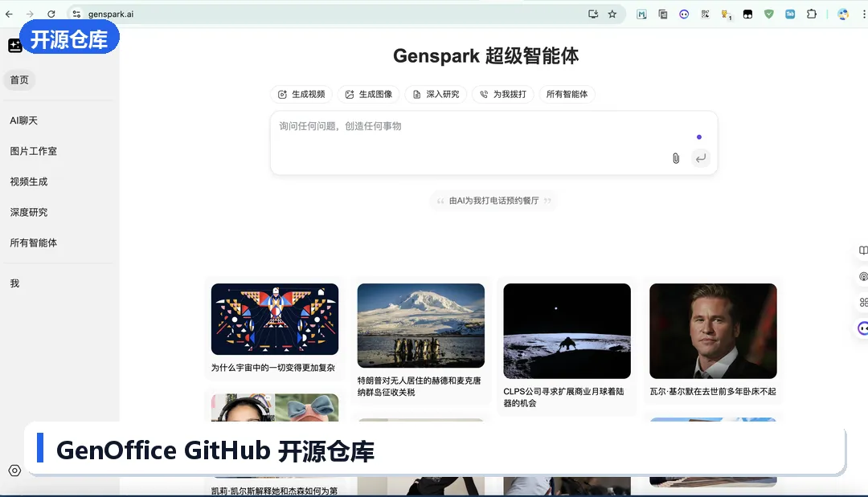The height and width of the screenshot is (497, 868).
Task: Submit with the enter arrow icon
Action: tap(701, 159)
